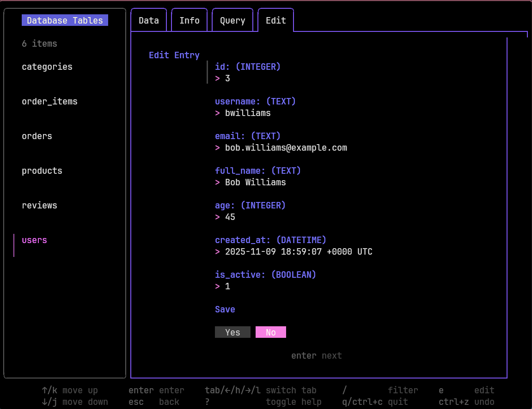Click the 'e edit' help hint
The image size is (532, 409).
pos(466,390)
